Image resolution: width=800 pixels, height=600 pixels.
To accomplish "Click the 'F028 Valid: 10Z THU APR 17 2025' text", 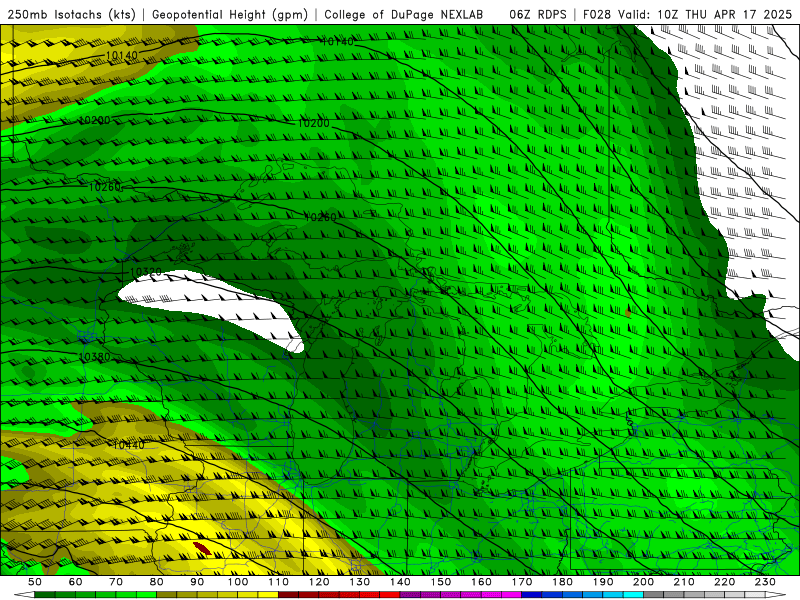I will (x=687, y=14).
